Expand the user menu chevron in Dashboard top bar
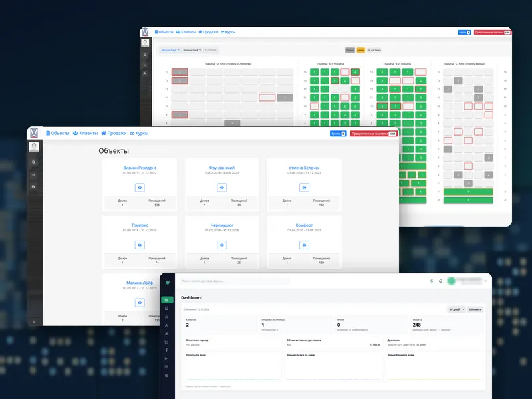This screenshot has height=399, width=532. click(x=486, y=281)
